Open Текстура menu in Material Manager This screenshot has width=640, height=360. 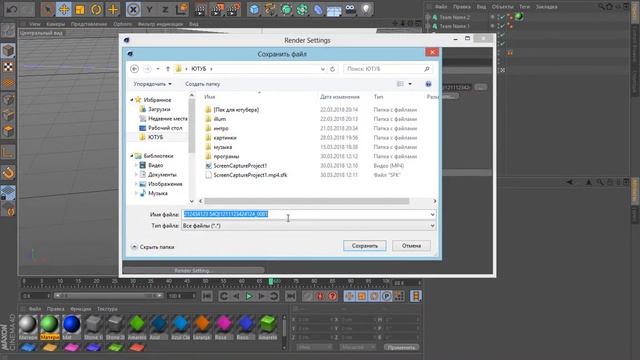coord(107,309)
